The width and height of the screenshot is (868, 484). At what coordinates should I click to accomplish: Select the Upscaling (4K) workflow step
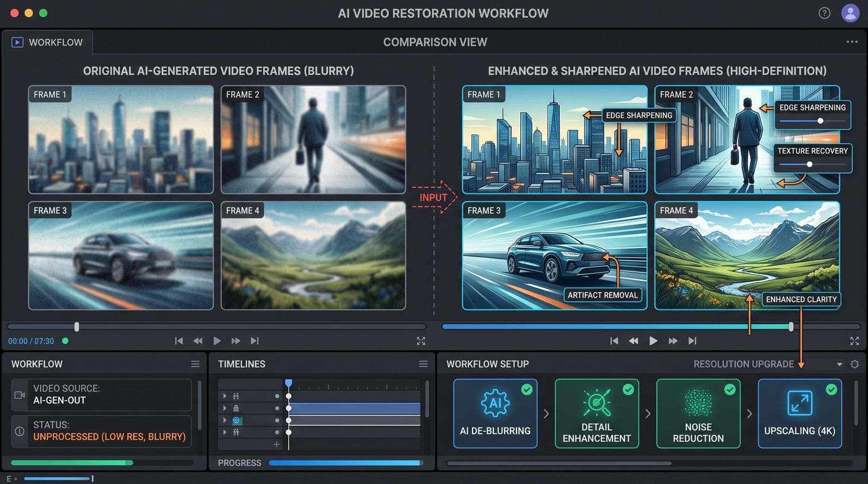click(800, 414)
